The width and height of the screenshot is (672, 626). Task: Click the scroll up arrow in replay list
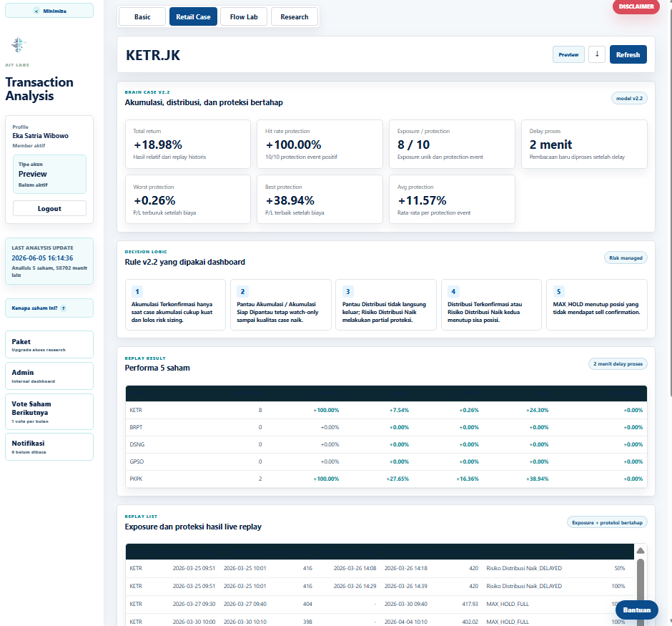click(641, 551)
